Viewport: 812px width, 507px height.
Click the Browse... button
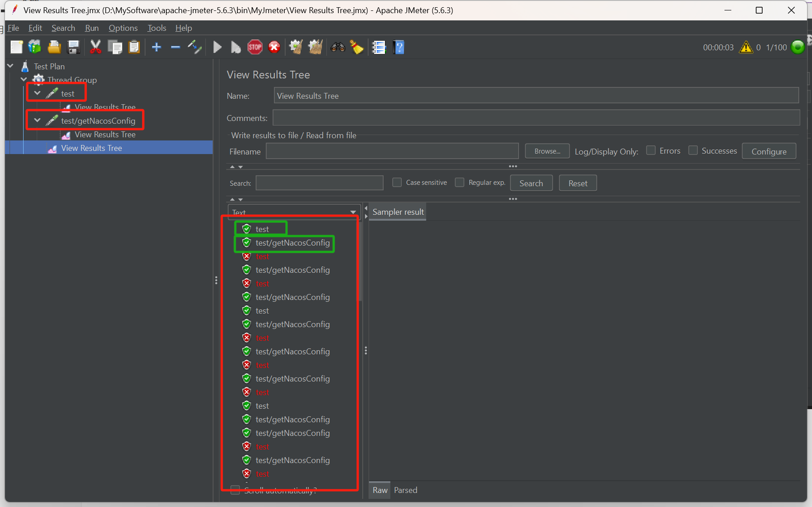click(547, 151)
